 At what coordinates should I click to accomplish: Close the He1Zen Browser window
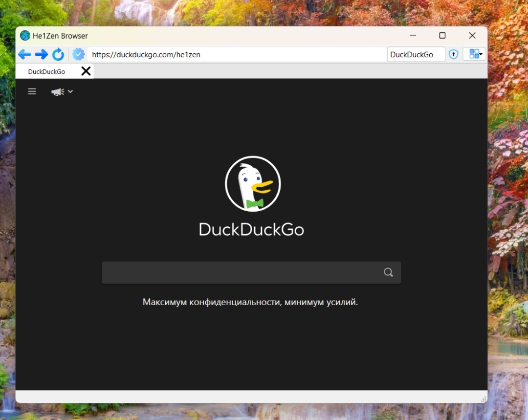[472, 35]
